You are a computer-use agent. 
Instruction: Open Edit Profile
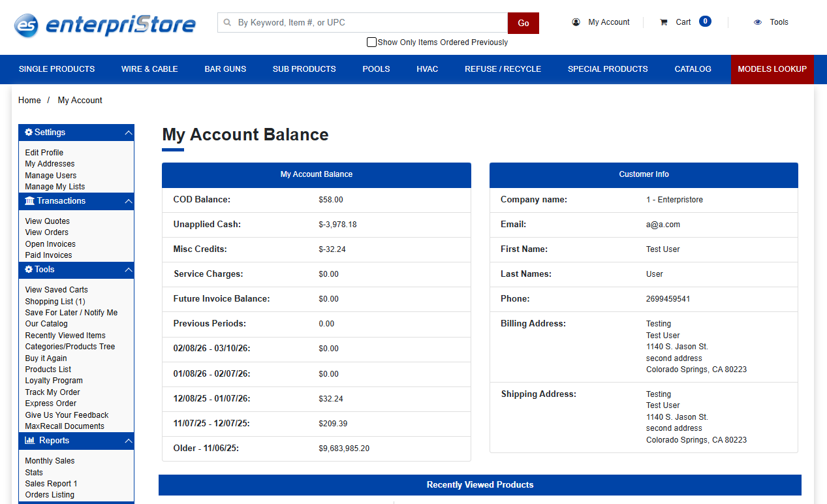pos(44,153)
